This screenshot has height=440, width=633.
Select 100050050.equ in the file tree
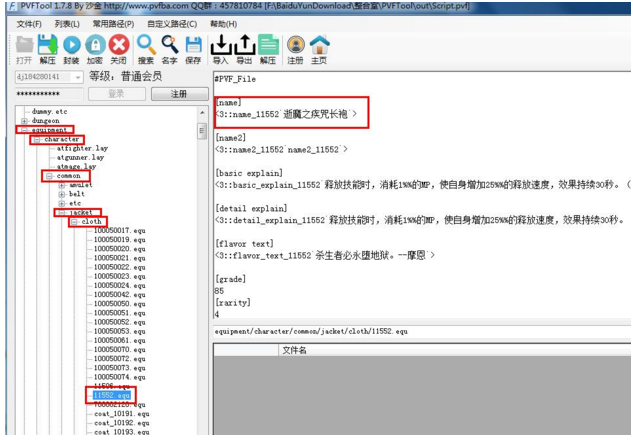pos(112,304)
